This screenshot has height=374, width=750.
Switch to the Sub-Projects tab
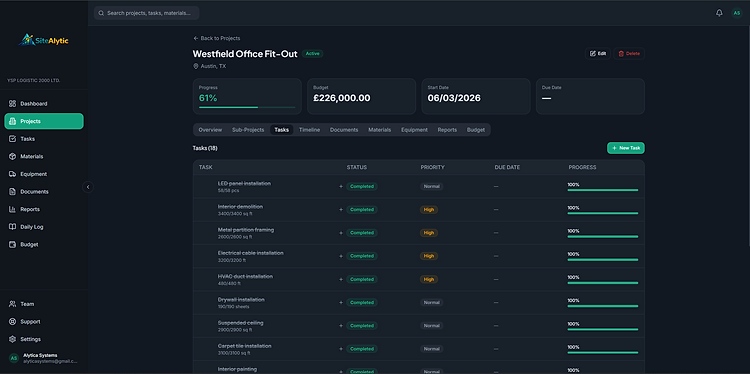[248, 130]
